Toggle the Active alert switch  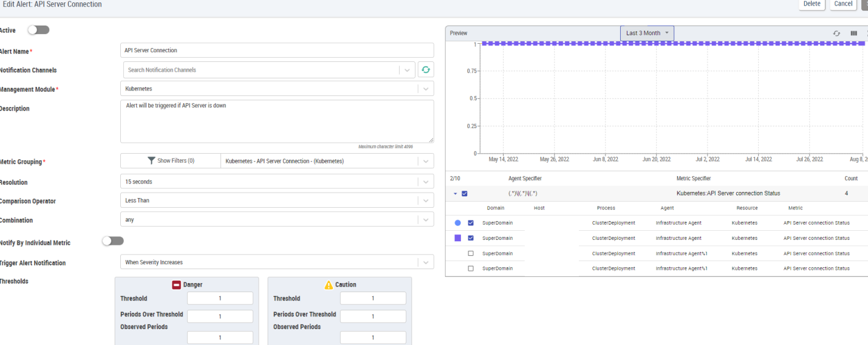point(38,30)
